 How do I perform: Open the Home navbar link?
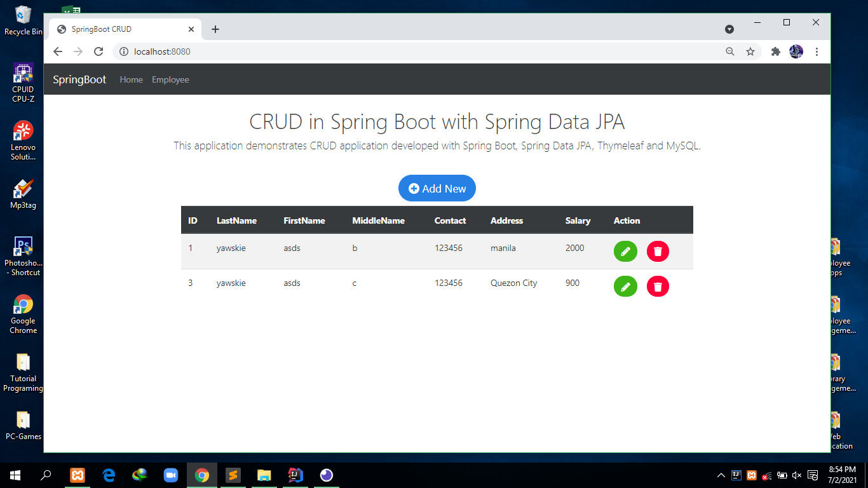coord(131,79)
